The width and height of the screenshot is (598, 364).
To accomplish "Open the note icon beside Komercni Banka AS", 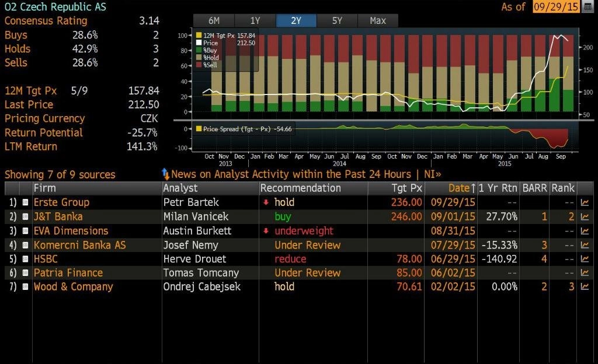I will 25,245.
